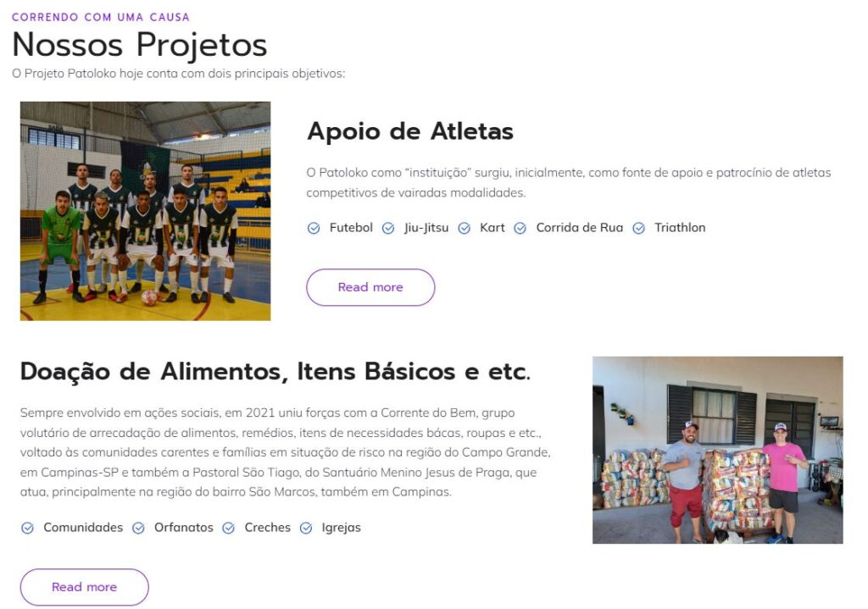Click the check icon beside Orfanatos

click(x=138, y=529)
